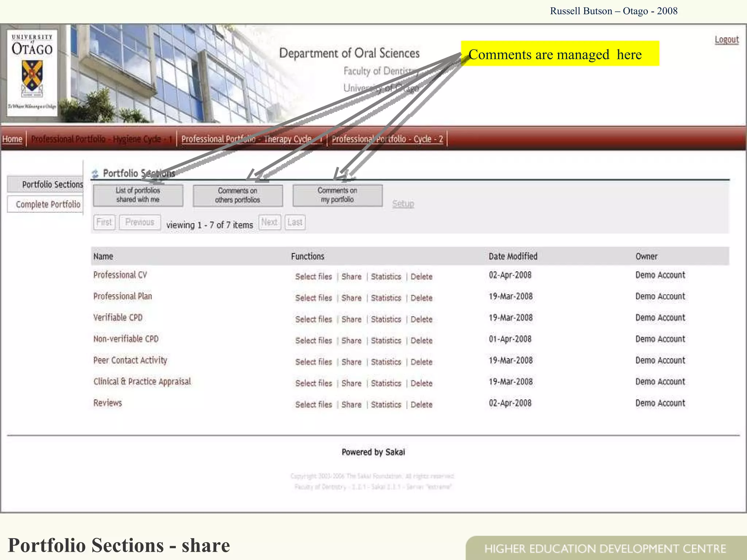Viewport: 747px width, 560px height.
Task: Click the Powered by Sakai text
Action: coord(373,452)
